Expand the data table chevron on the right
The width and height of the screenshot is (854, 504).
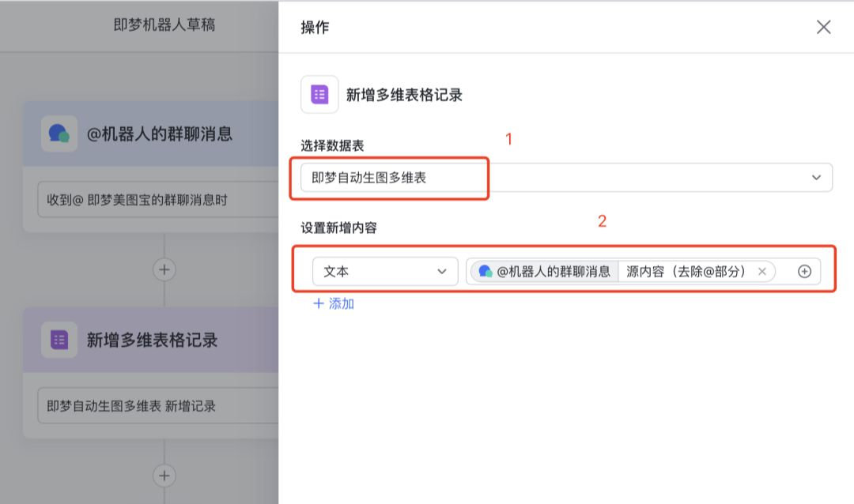(x=818, y=177)
